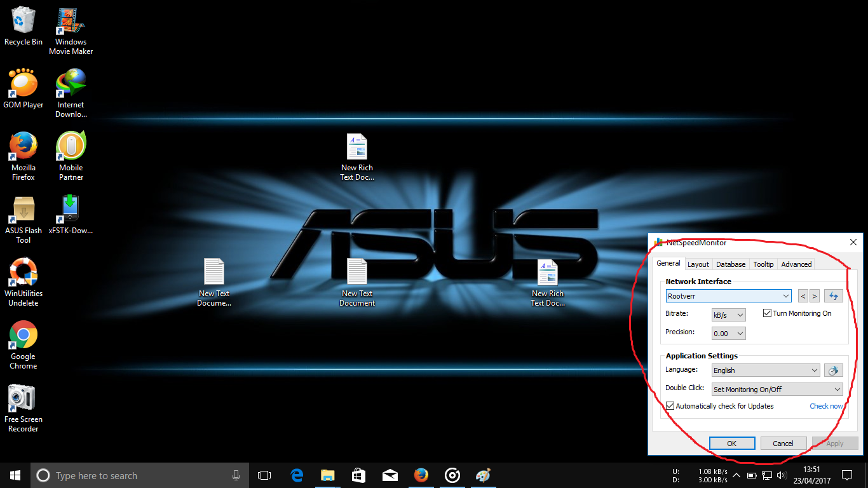Select New Rich Text Document near NetSpeedMonitor window
This screenshot has width=868, height=488.
(548, 283)
